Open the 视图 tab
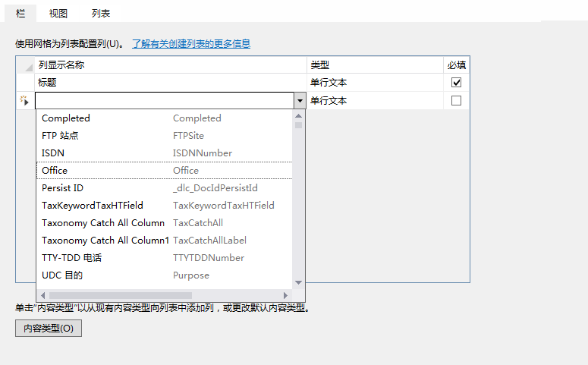 (58, 14)
